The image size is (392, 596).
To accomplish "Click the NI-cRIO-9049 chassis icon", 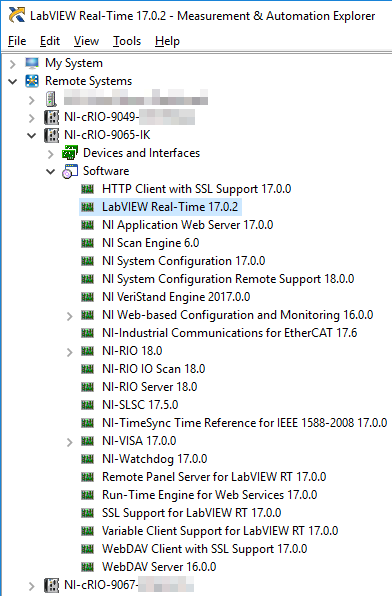I will (x=51, y=117).
